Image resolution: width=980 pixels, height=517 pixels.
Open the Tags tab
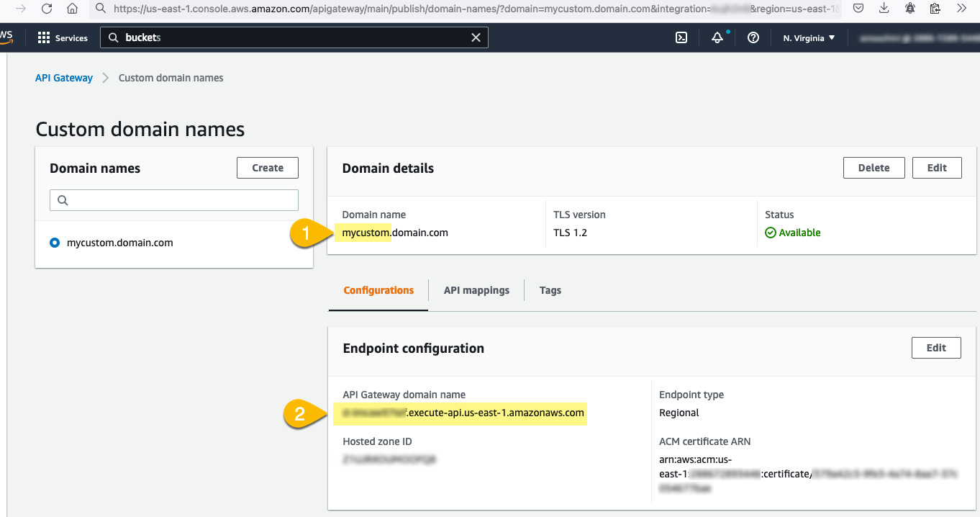pyautogui.click(x=550, y=290)
